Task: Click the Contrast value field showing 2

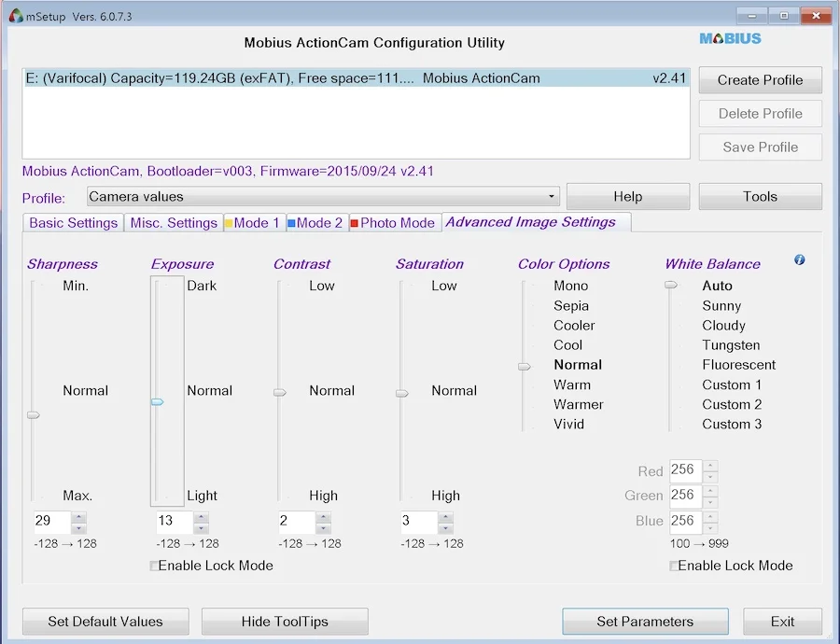Action: click(296, 522)
